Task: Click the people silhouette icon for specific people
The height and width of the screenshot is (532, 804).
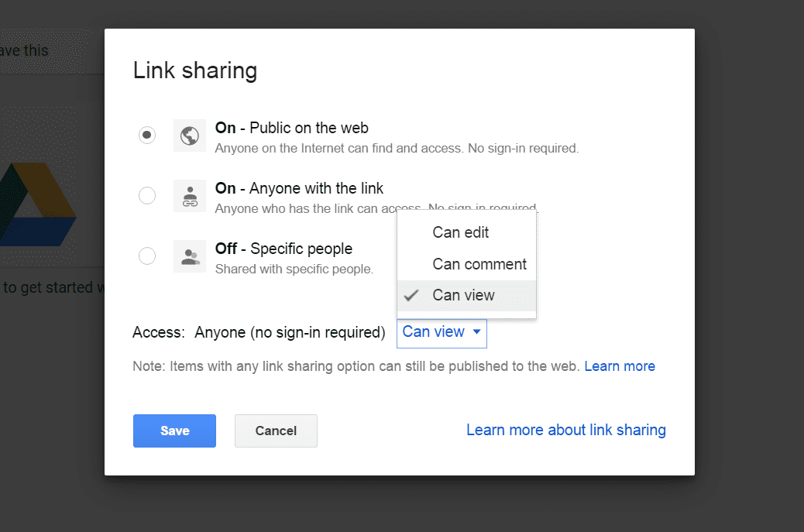Action: (189, 256)
